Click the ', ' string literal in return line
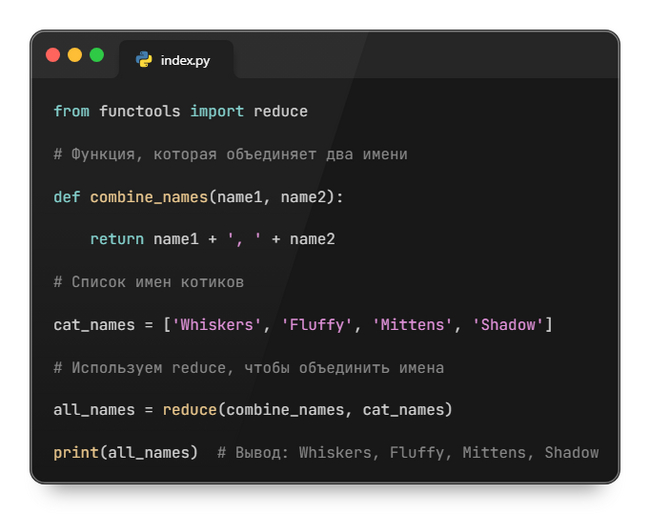 coord(244,239)
